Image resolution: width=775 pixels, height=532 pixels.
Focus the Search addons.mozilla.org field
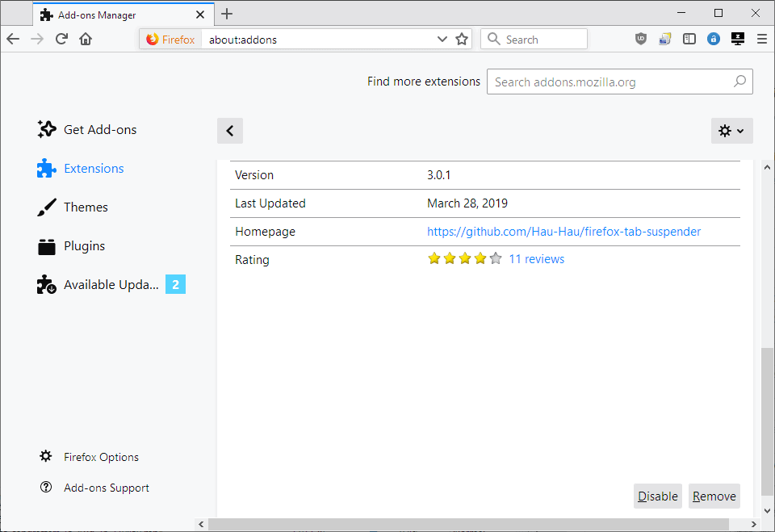point(620,82)
